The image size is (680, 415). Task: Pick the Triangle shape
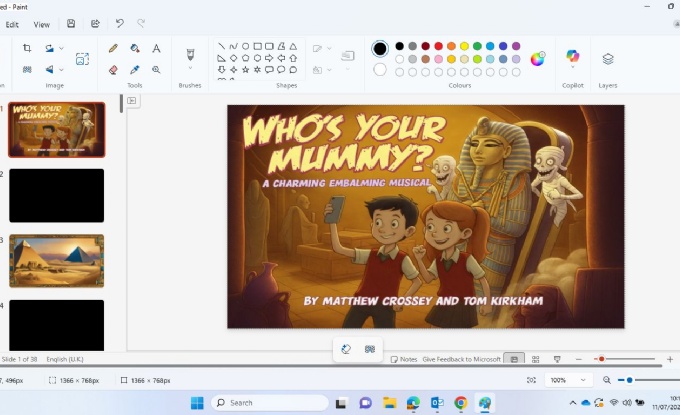(x=293, y=46)
